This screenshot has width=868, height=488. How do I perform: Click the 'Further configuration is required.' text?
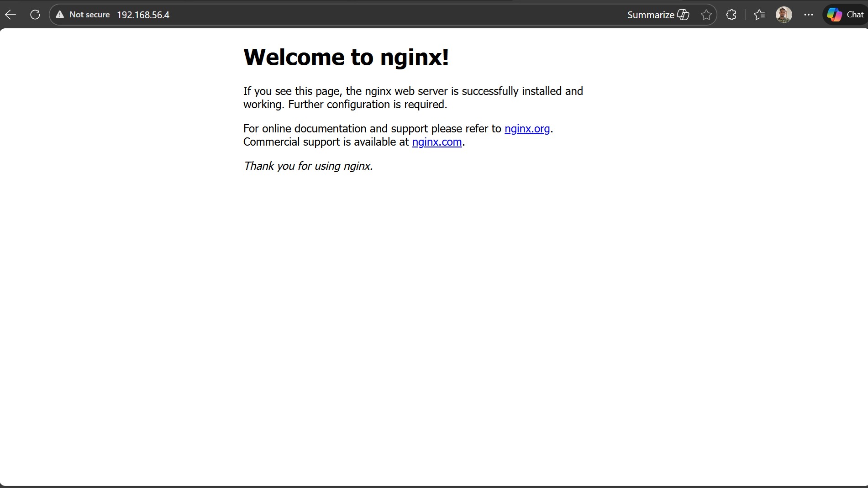[x=368, y=105]
